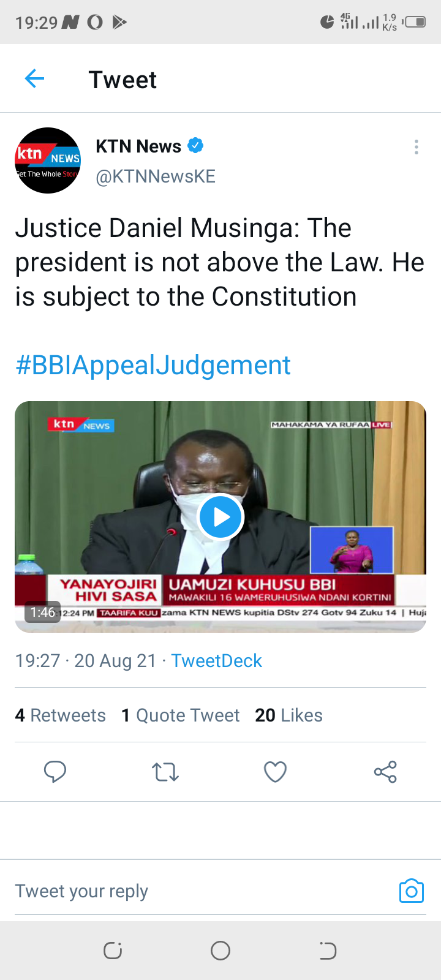The width and height of the screenshot is (441, 980).
Task: Open the camera icon in reply bar
Action: [412, 891]
